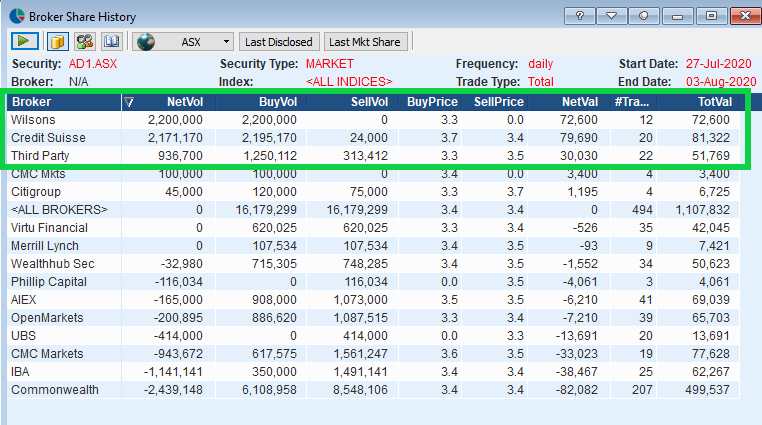
Task: Select the OpenMarkets broker row
Action: (373, 317)
